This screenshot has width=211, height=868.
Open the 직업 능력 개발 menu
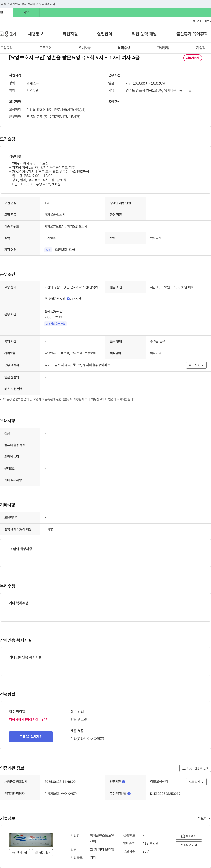[144, 34]
